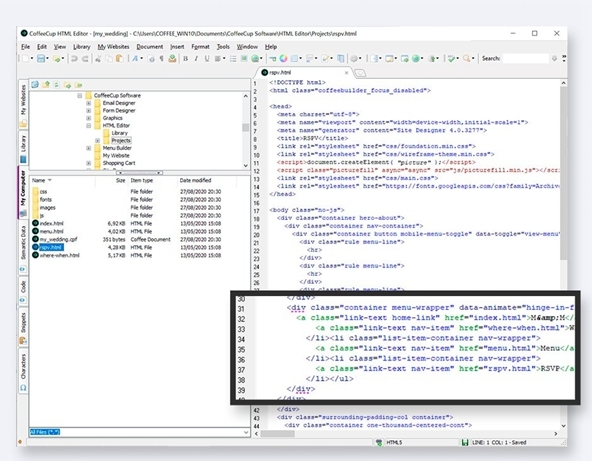Click the Cut scissors icon
The width and height of the screenshot is (592, 461).
point(98,59)
